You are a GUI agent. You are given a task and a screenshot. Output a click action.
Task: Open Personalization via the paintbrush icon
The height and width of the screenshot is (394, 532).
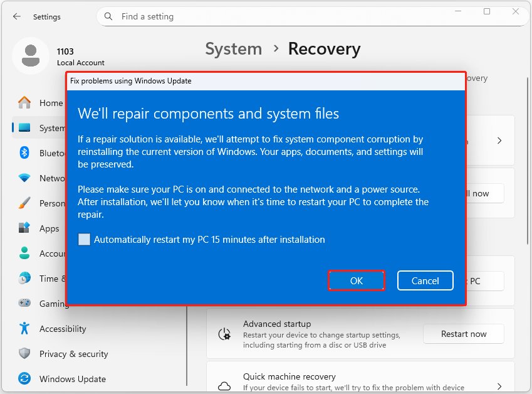click(24, 203)
